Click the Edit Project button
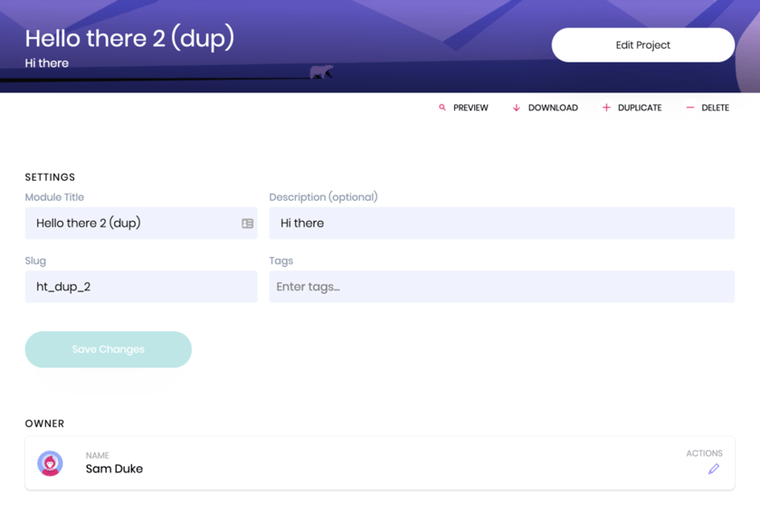The width and height of the screenshot is (760, 532). pos(642,45)
